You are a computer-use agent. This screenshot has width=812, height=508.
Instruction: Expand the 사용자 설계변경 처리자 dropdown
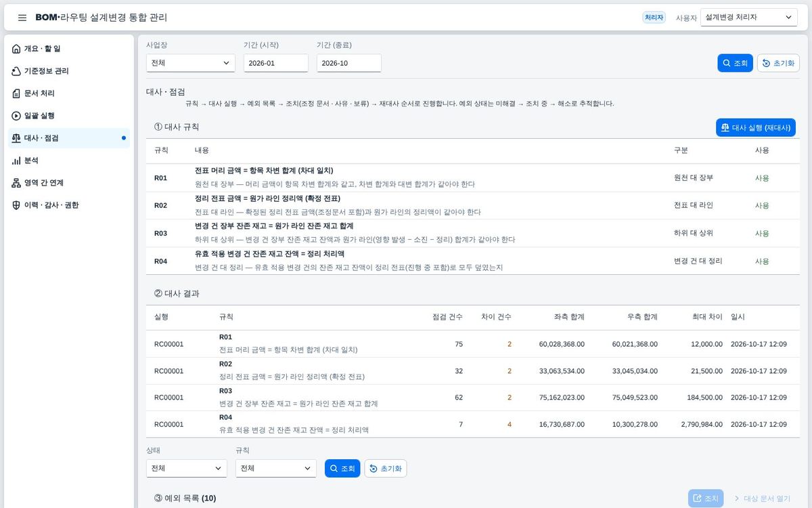(x=749, y=18)
